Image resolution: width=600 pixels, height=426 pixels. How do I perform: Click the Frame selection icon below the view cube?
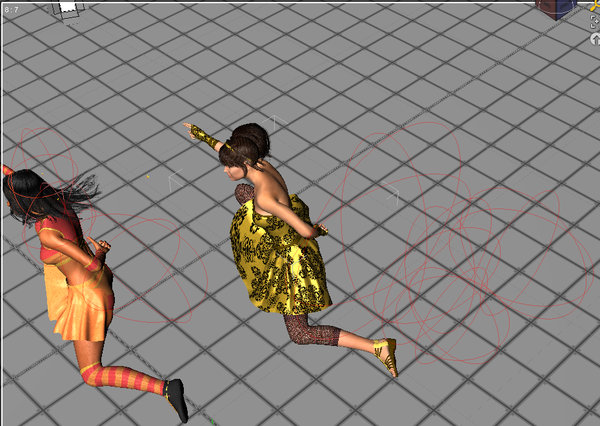pos(595,22)
